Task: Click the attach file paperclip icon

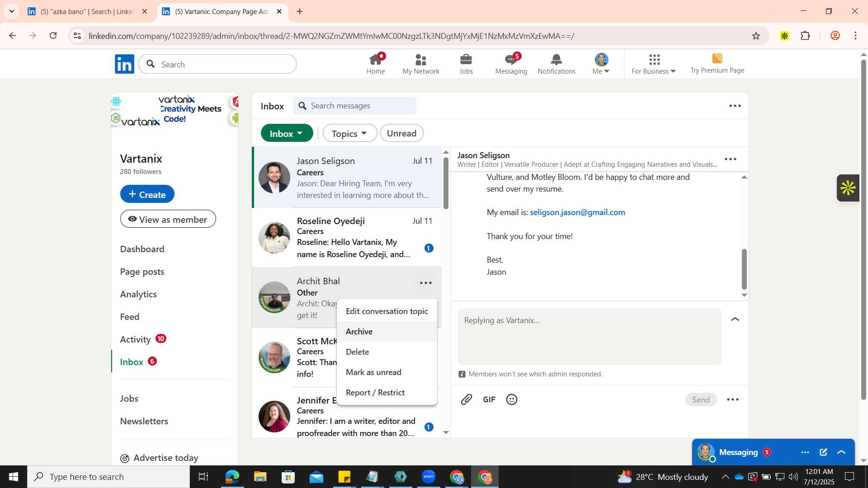Action: tap(467, 399)
